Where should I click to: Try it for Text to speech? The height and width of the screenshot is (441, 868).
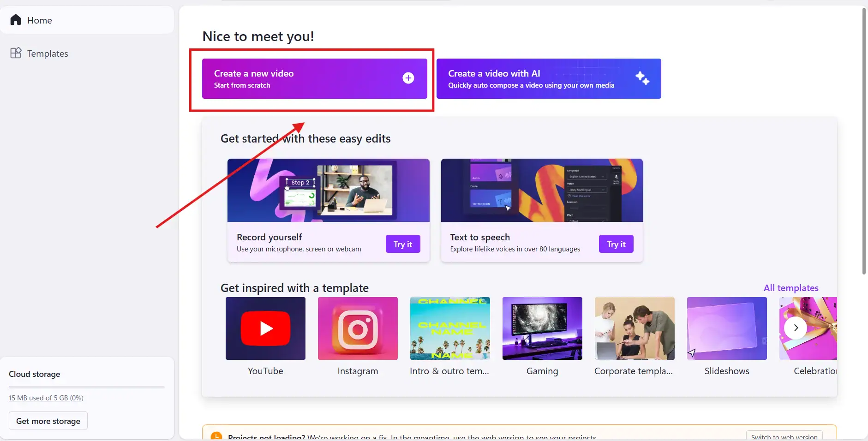pos(616,244)
